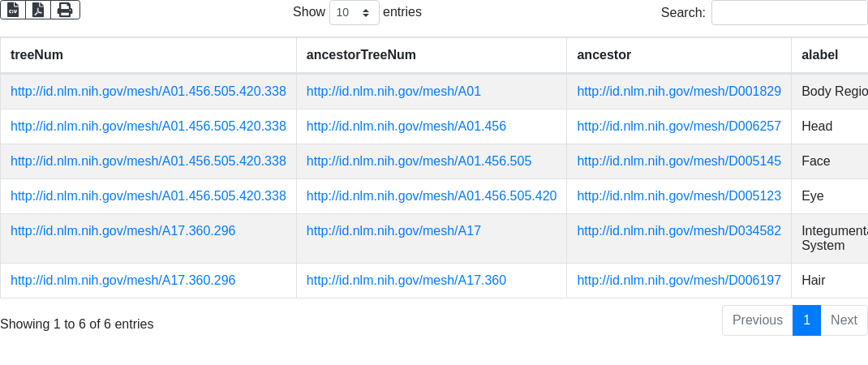Image resolution: width=868 pixels, height=365 pixels.
Task: Follow the mesh/A01.456.505 ancestorTreeNum link
Action: coord(419,161)
